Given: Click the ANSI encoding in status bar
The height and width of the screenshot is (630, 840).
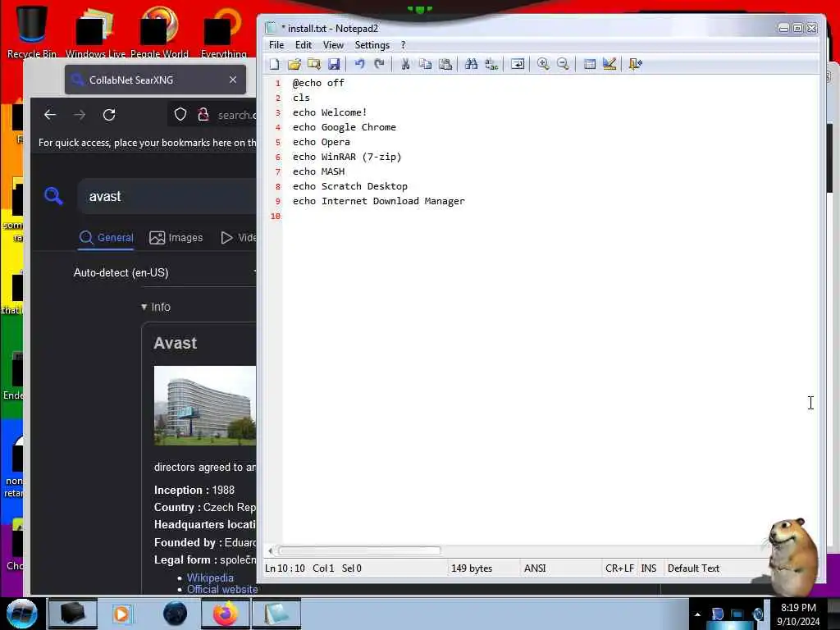Looking at the screenshot, I should pos(535,568).
